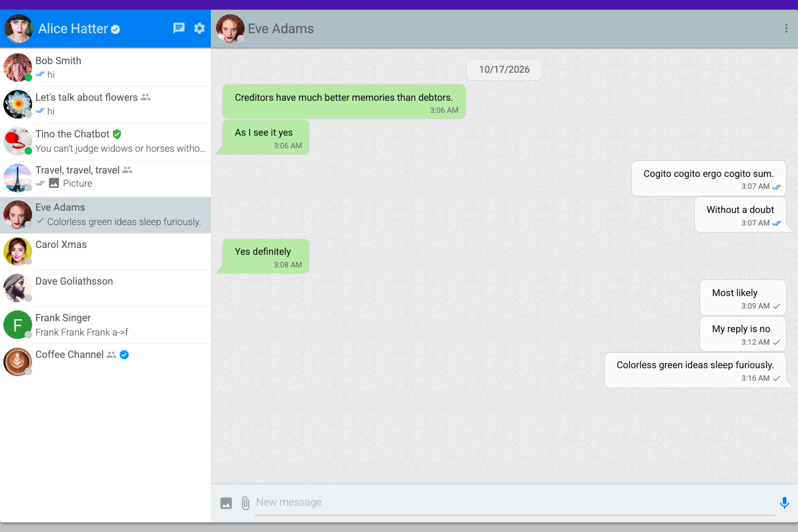Click Alice Hatter's profile avatar
798x532 pixels.
coord(18,29)
